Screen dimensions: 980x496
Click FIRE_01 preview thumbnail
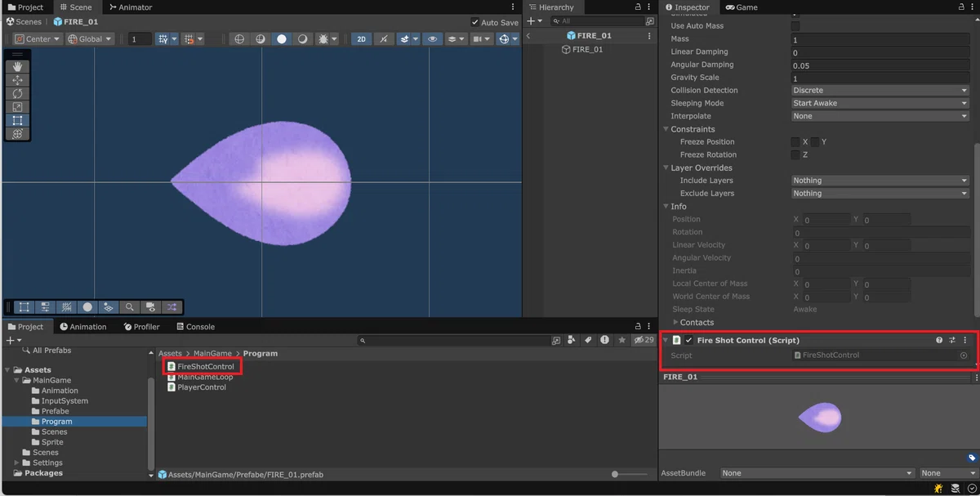pos(820,418)
